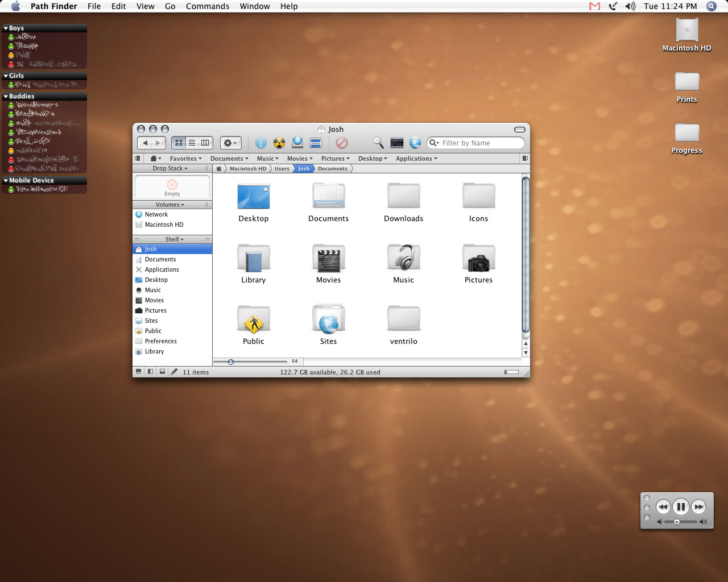
Task: Open the Drop Stack header dropdown
Action: point(169,168)
